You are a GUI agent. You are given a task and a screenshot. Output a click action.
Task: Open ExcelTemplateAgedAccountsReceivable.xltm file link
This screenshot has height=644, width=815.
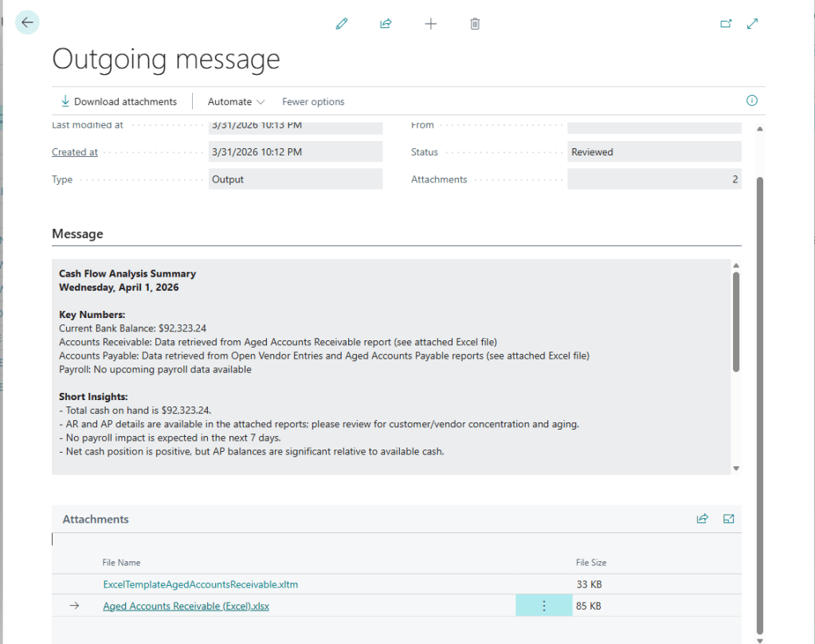coord(201,584)
